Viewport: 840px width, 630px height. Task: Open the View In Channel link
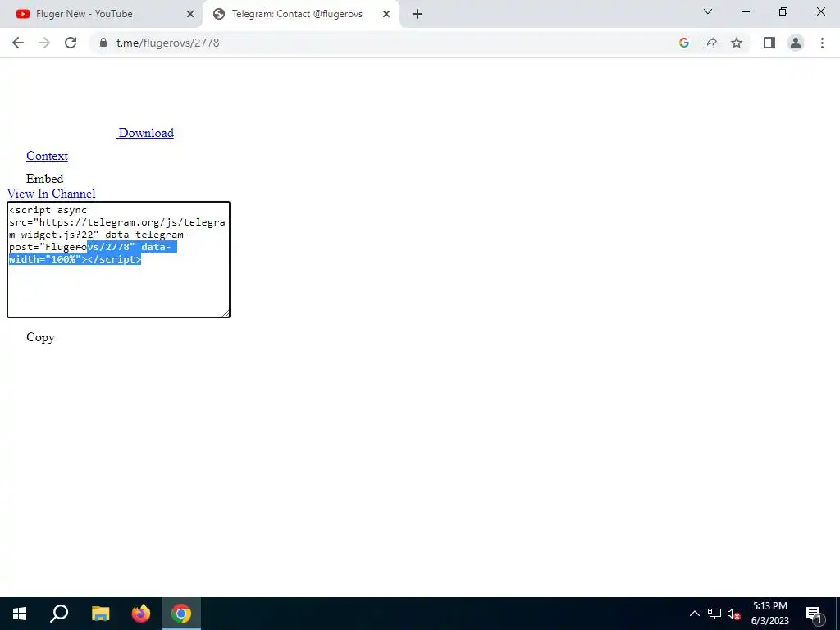point(51,194)
